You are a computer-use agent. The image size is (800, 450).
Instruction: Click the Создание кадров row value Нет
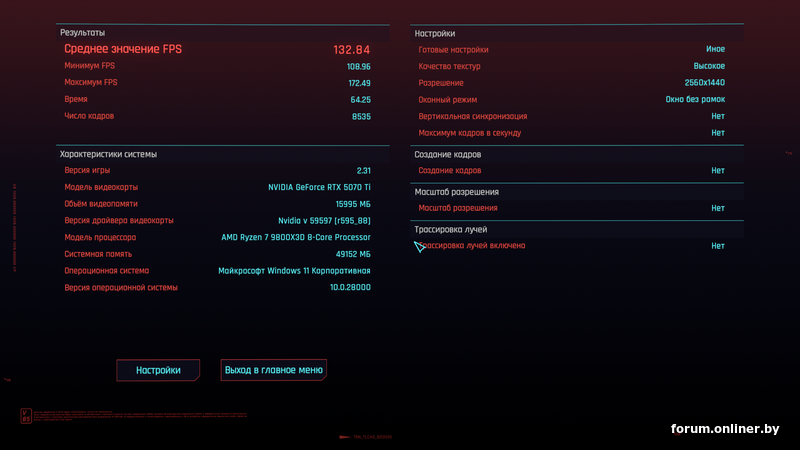point(718,170)
